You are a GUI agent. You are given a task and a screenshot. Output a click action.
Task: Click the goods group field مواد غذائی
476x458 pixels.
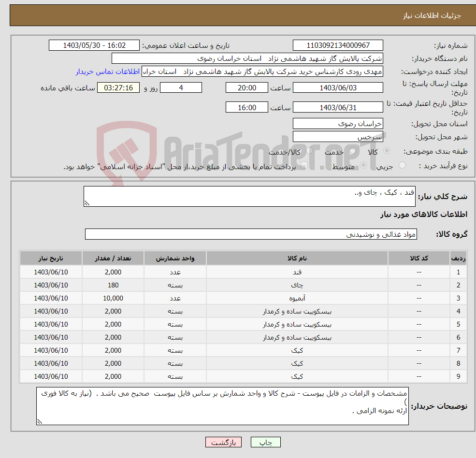coord(251,234)
